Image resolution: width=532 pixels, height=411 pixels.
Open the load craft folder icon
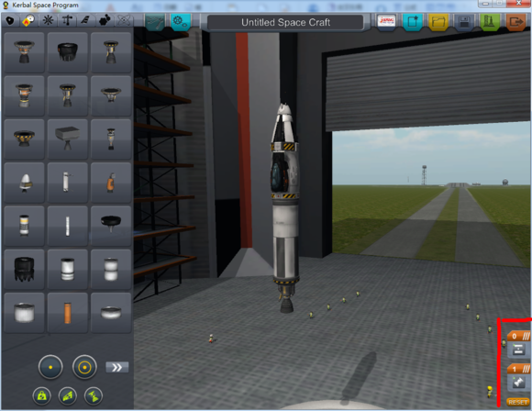pos(438,22)
